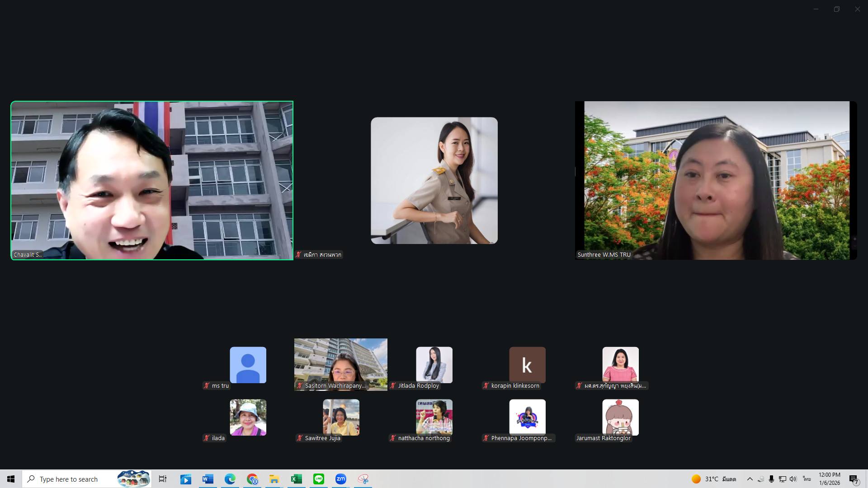868x488 pixels.
Task: Open Snipping Tool taskbar icon
Action: click(363, 479)
